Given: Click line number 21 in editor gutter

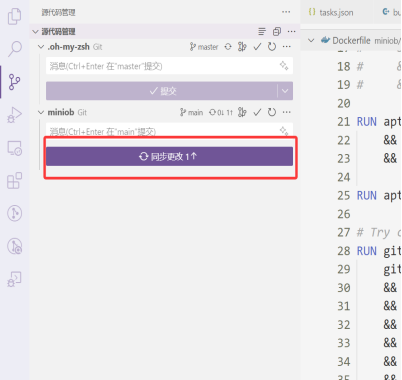Looking at the screenshot, I should pyautogui.click(x=343, y=122).
